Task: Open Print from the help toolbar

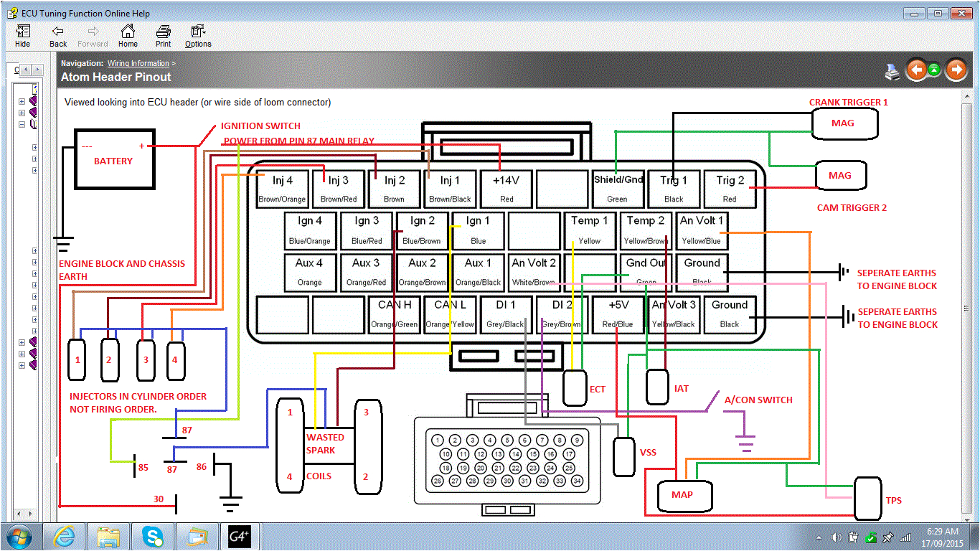Action: pyautogui.click(x=163, y=33)
